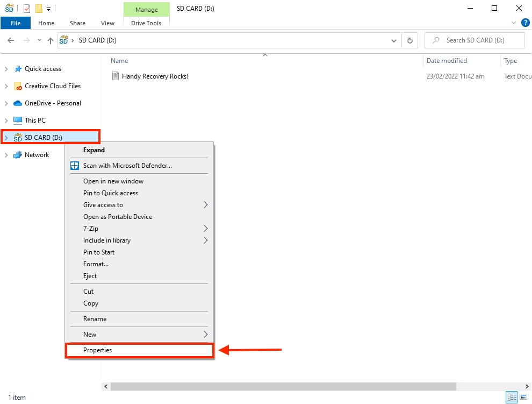Select This PC in navigation pane

coord(35,121)
